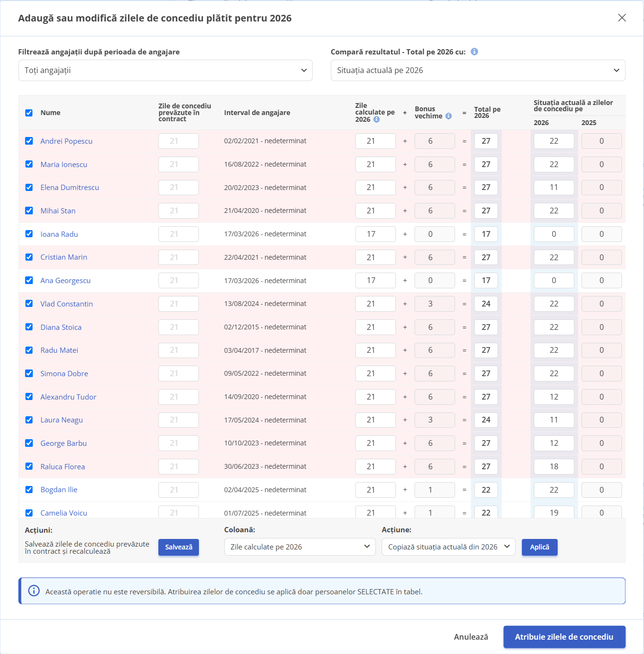Viewport: 644px width, 654px height.
Task: Deselect the Bogdan Ilie checkbox
Action: [29, 490]
